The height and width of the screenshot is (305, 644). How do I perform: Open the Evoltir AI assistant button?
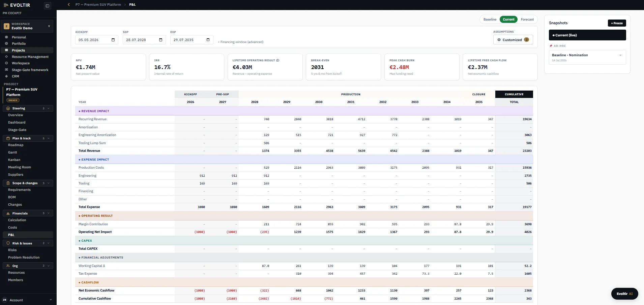coord(624,294)
